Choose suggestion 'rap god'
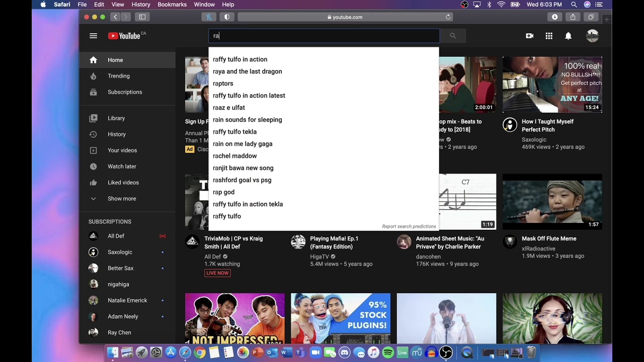Screen dimensions: 644x362 [x=324, y=192]
